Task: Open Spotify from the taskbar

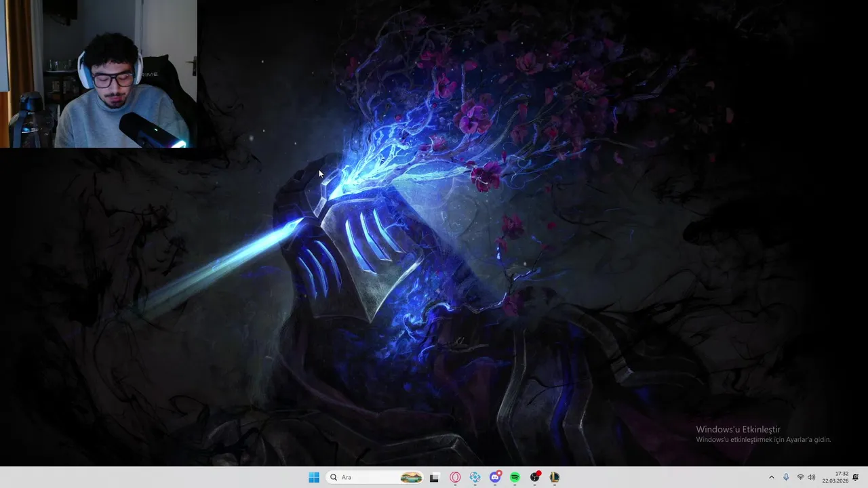Action: click(515, 477)
